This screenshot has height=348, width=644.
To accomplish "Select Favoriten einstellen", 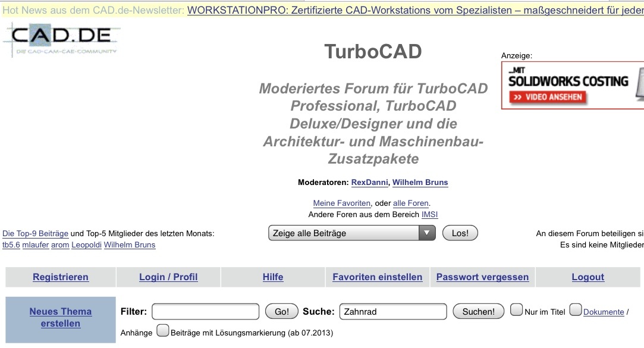I will (378, 277).
